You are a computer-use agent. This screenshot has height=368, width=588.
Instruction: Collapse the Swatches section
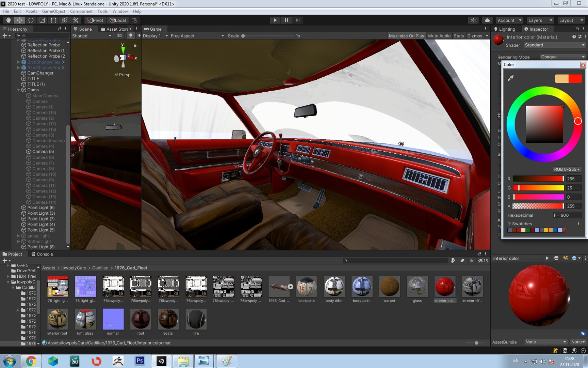509,224
